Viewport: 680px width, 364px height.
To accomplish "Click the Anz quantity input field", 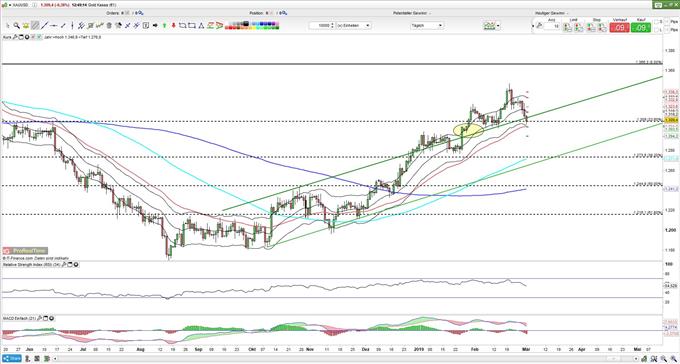I will tap(552, 26).
